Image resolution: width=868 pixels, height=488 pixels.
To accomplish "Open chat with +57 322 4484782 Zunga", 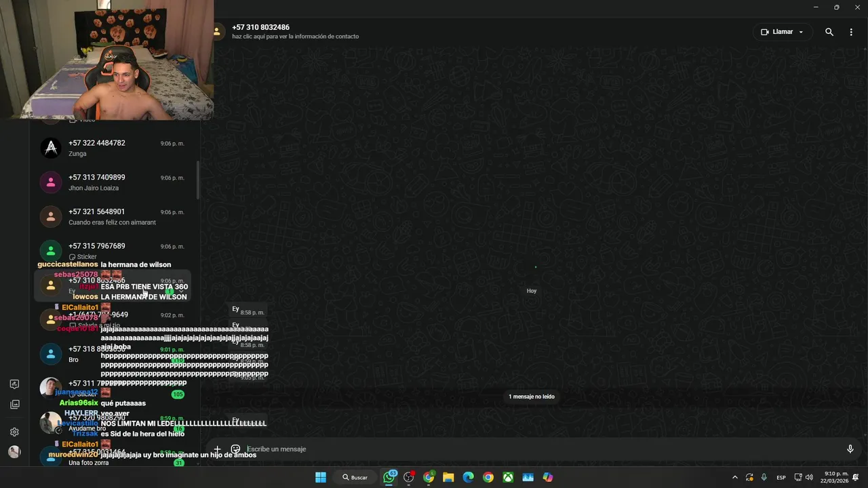I will pyautogui.click(x=113, y=148).
